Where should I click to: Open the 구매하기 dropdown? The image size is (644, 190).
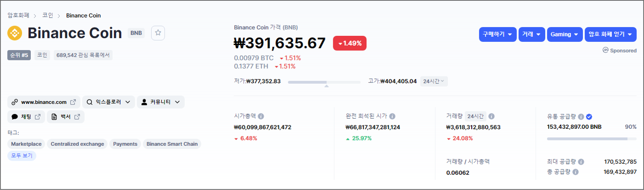click(x=498, y=35)
